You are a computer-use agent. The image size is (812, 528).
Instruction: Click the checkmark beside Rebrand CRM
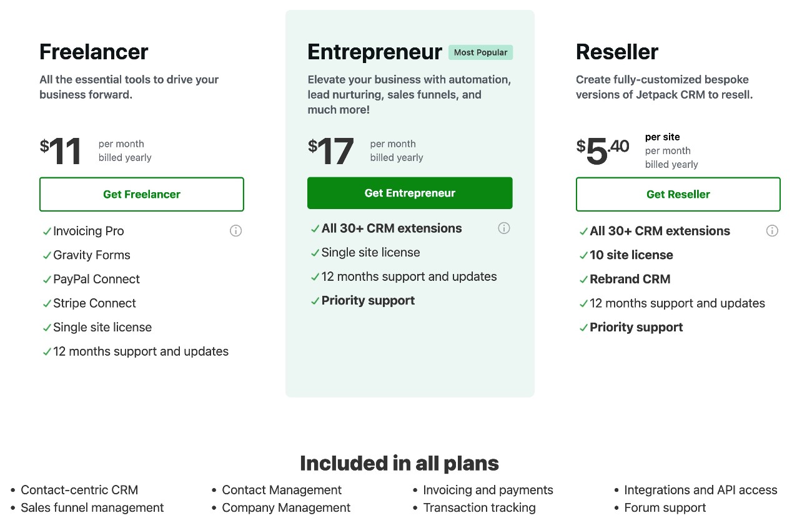[583, 279]
